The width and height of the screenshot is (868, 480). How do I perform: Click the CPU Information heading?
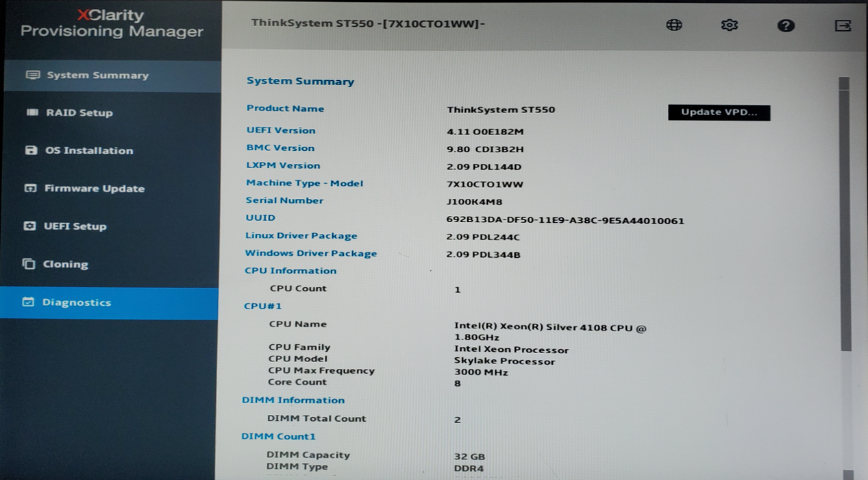(290, 270)
